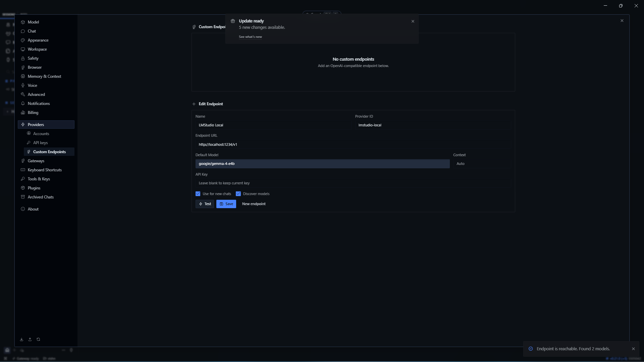This screenshot has height=362, width=644.
Task: Click the archive box icon beside Archived Chats
Action: coord(23,197)
